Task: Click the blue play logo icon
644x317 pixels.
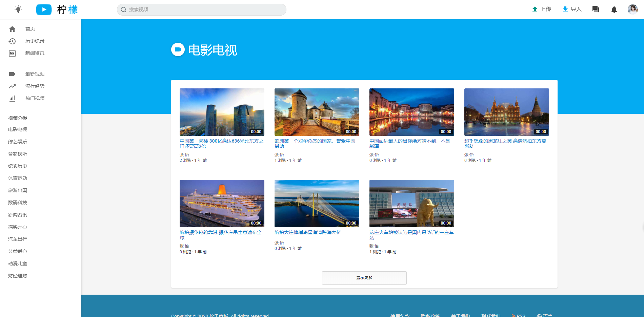Action: 44,9
